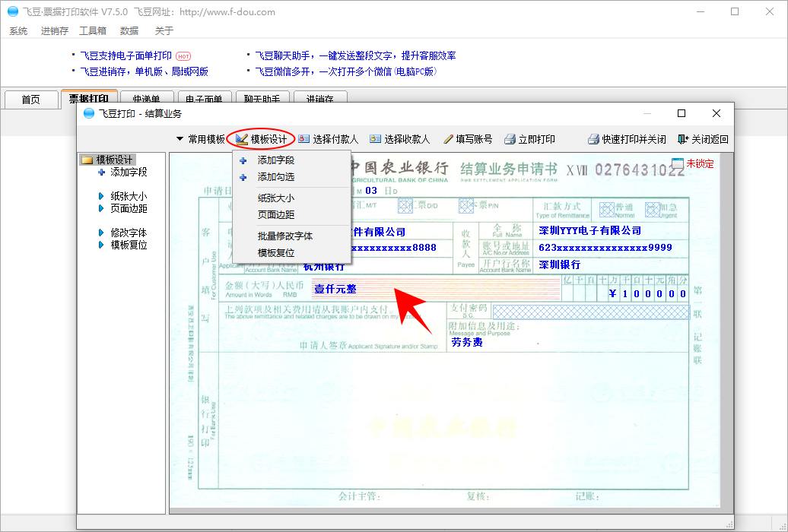The width and height of the screenshot is (788, 532).
Task: Open the 飞豆进销存，单机版、局域网版 link
Action: 145,71
